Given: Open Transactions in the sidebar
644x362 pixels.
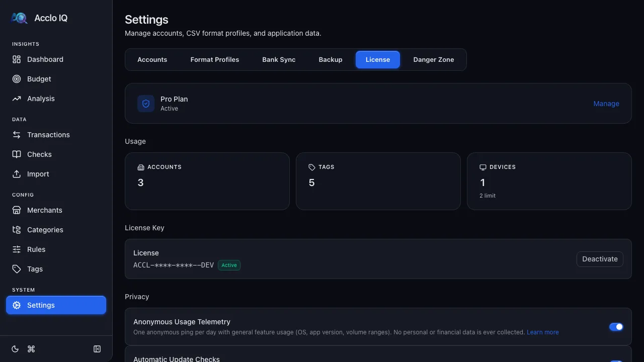Looking at the screenshot, I should point(56,135).
